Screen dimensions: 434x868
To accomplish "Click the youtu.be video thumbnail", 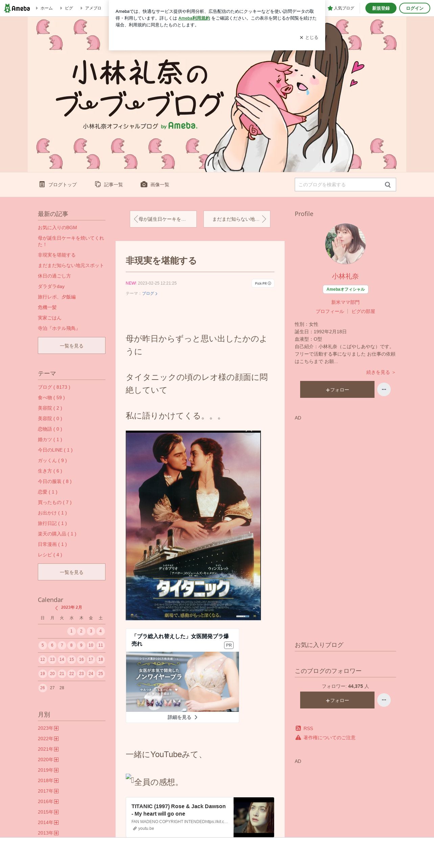I will point(254,817).
